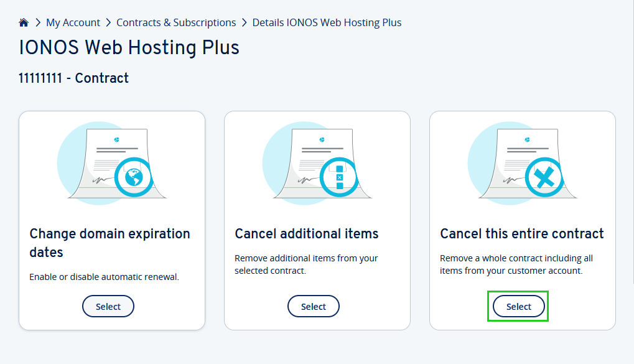Go to My Account breadcrumb

pos(73,23)
